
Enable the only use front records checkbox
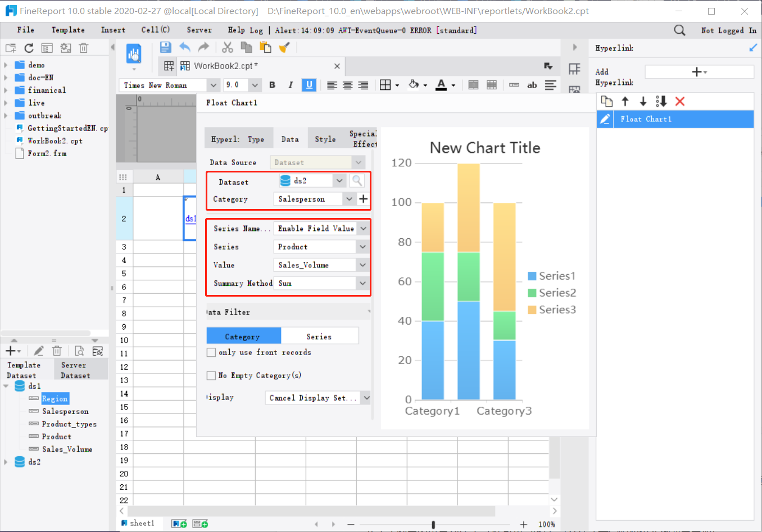pyautogui.click(x=211, y=352)
